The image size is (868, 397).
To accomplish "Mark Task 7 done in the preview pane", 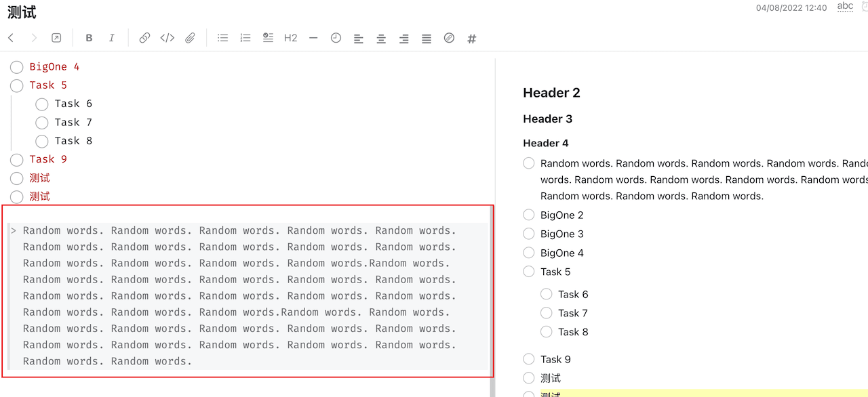I will pos(547,313).
